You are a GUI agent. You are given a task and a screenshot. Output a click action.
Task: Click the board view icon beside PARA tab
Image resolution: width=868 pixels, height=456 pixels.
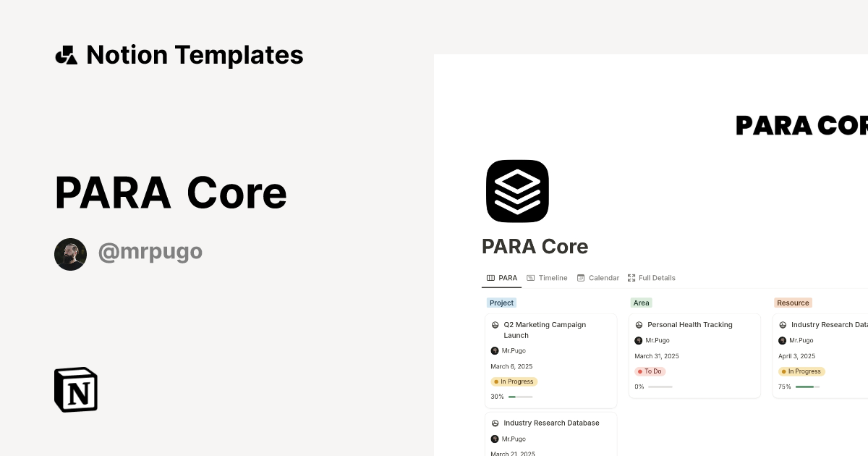tap(489, 277)
